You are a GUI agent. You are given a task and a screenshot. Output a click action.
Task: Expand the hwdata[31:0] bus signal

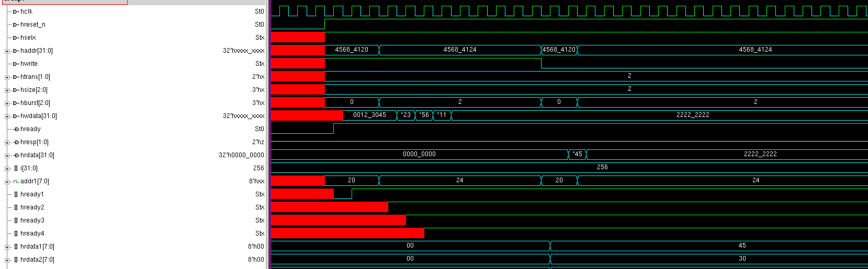pyautogui.click(x=7, y=116)
